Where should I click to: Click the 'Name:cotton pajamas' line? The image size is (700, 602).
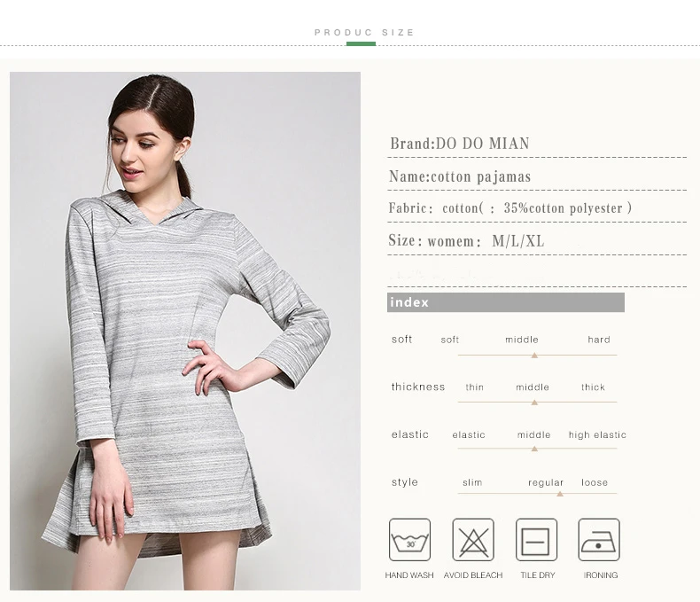(460, 176)
